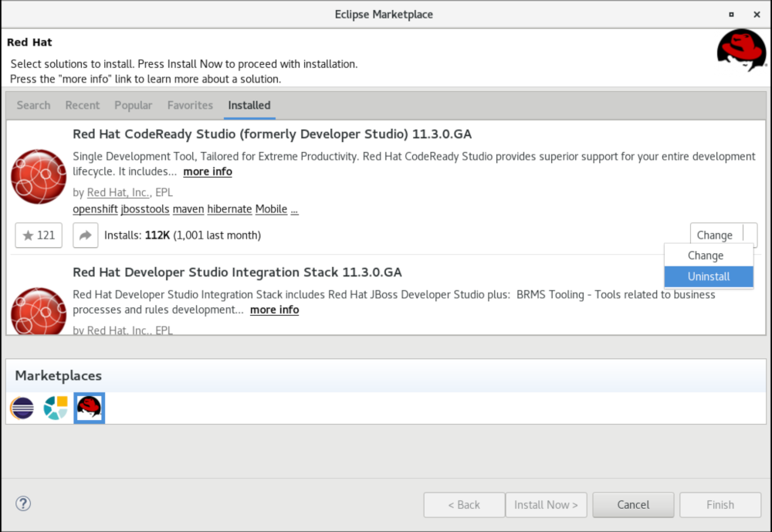Screen dimensions: 772x532
Task: Open the Popular tab
Action: click(x=134, y=105)
